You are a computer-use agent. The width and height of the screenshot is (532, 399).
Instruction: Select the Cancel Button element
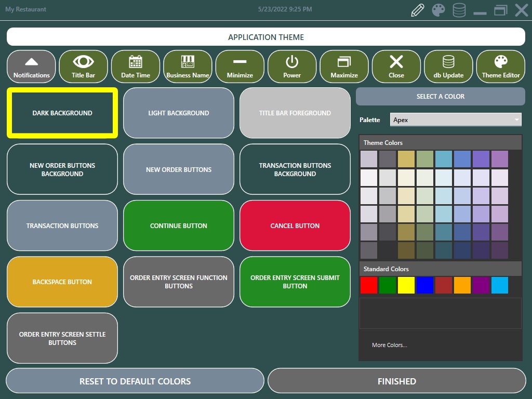(x=295, y=225)
